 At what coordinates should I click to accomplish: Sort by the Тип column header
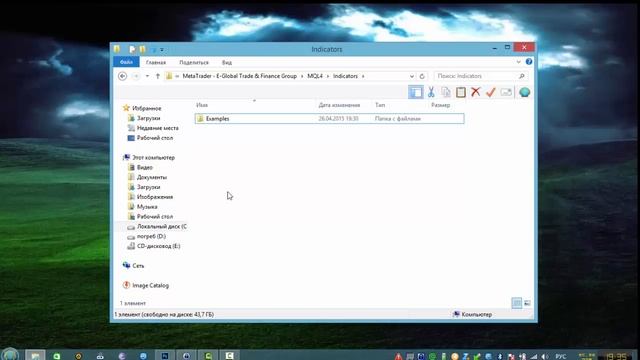click(x=380, y=105)
